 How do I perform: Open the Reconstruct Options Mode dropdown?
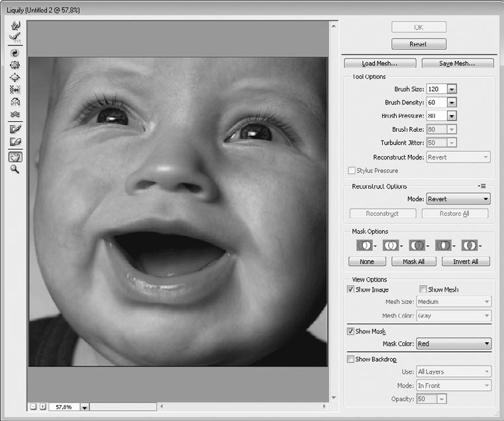pos(458,199)
